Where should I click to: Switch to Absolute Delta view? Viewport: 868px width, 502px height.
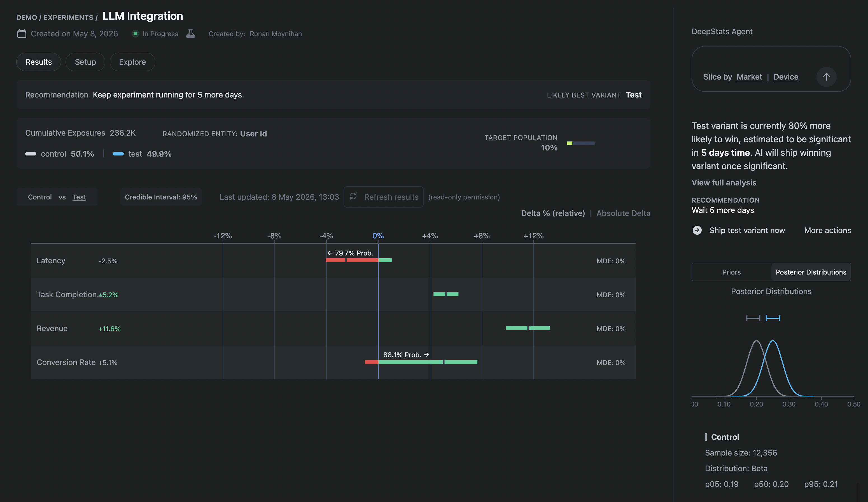coord(624,213)
